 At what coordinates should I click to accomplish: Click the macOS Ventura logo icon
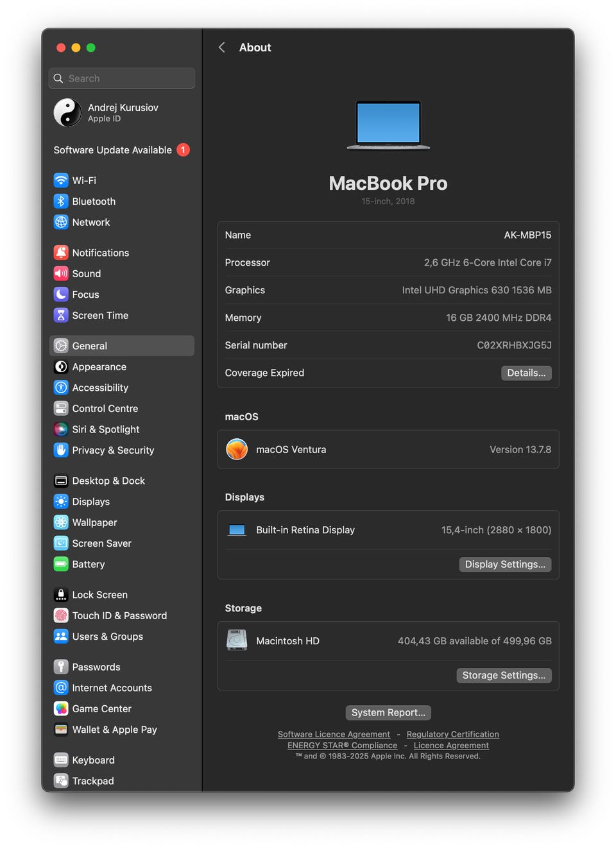(x=237, y=449)
